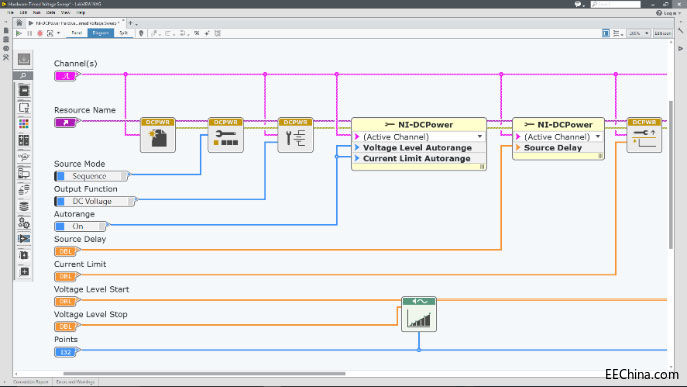Select the DCPWR Configure Output Function node
This screenshot has height=387, width=687.
[x=295, y=135]
